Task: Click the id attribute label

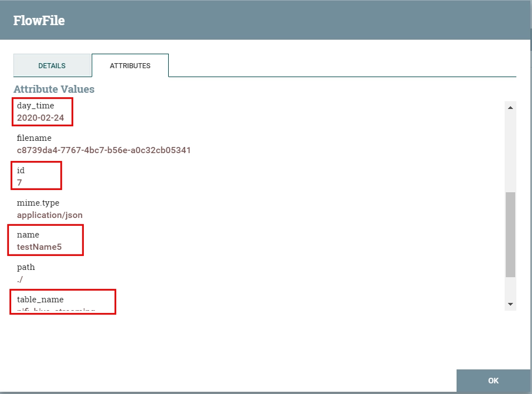Action: pos(21,170)
